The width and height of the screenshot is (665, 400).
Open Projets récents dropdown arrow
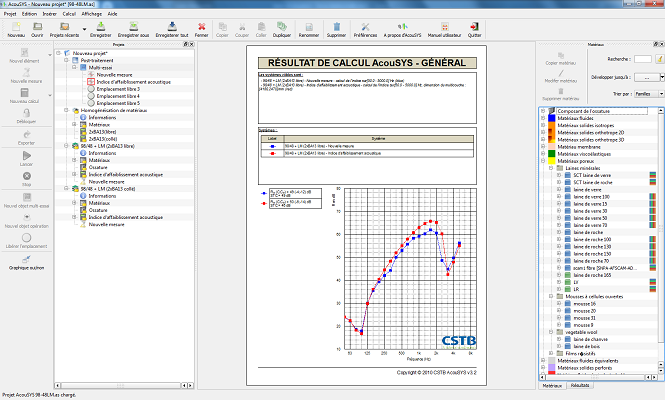coord(84,29)
